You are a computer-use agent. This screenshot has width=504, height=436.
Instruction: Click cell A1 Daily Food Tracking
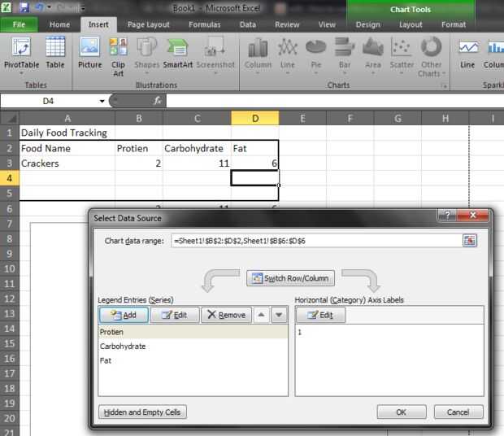[x=67, y=133]
